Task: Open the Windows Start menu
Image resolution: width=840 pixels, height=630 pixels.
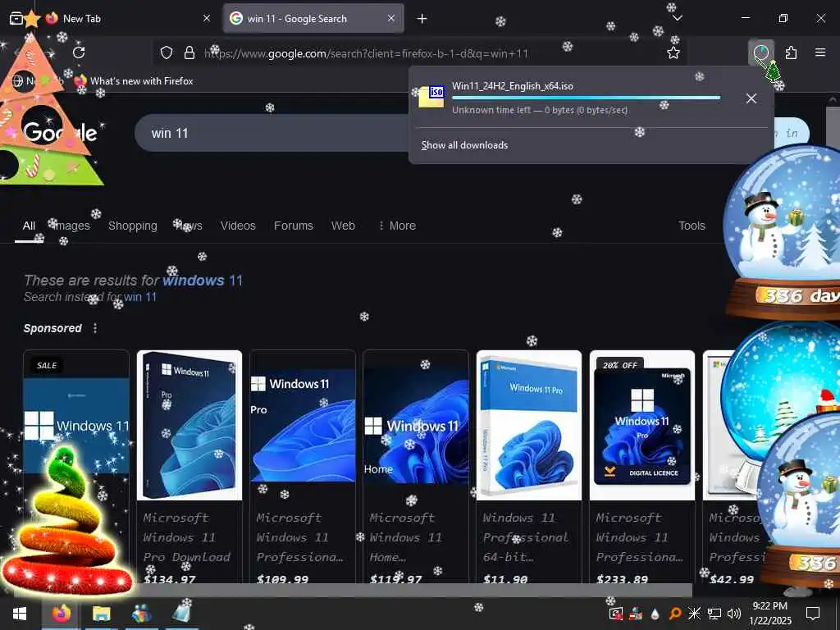Action: [x=20, y=614]
